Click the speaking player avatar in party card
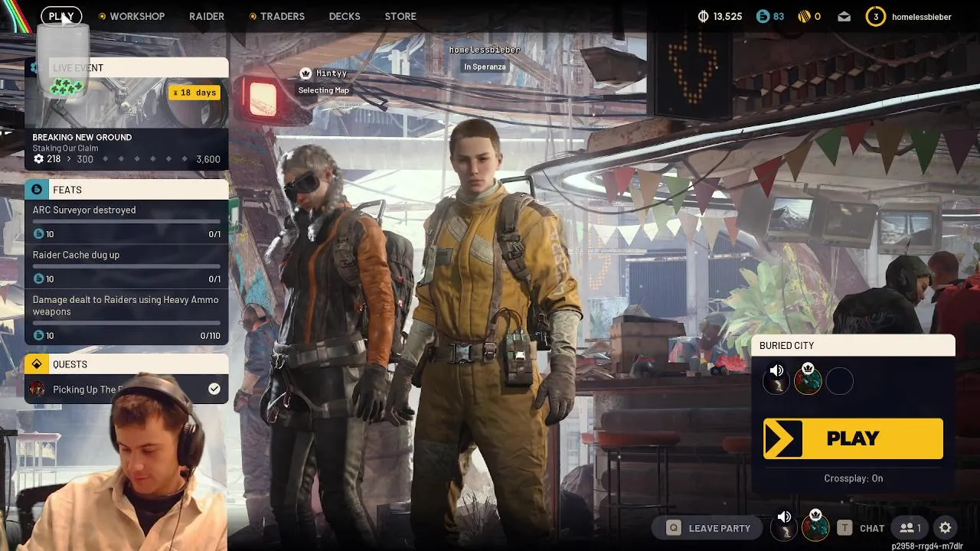This screenshot has width=980, height=551. 776,380
